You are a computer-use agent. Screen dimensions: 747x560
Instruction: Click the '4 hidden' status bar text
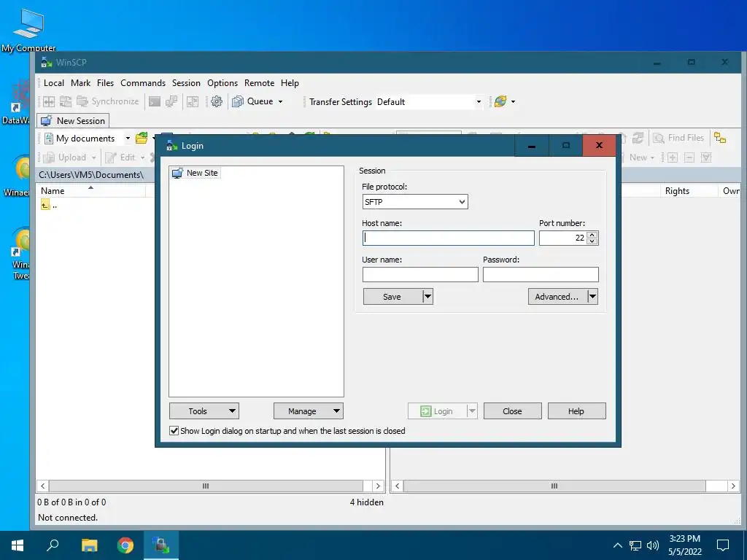366,502
